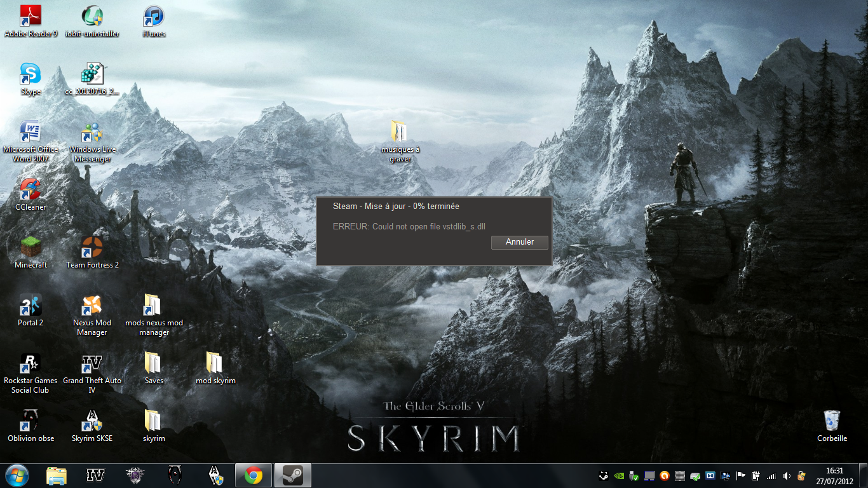
Task: Open the NVIDIA tray icon
Action: point(619,476)
